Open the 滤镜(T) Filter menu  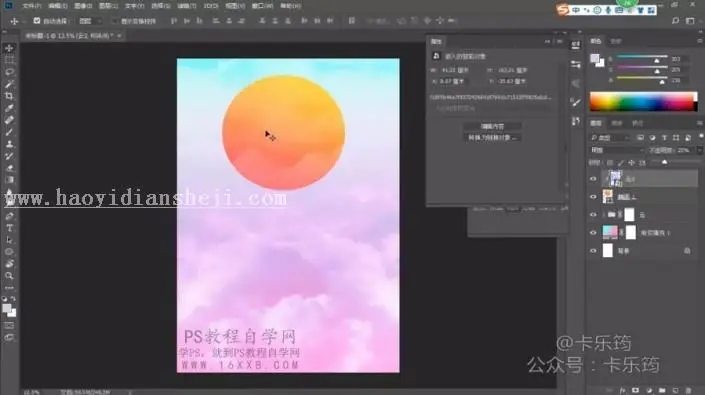[x=187, y=6]
